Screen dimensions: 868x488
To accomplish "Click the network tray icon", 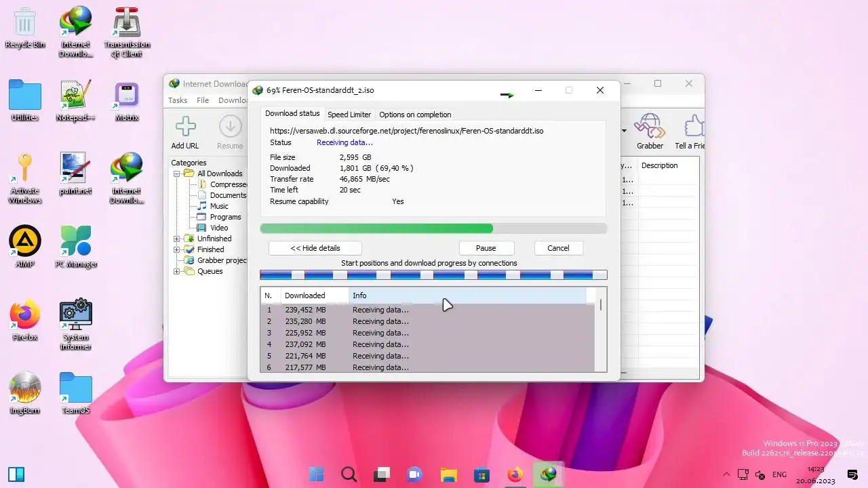I will tap(743, 474).
